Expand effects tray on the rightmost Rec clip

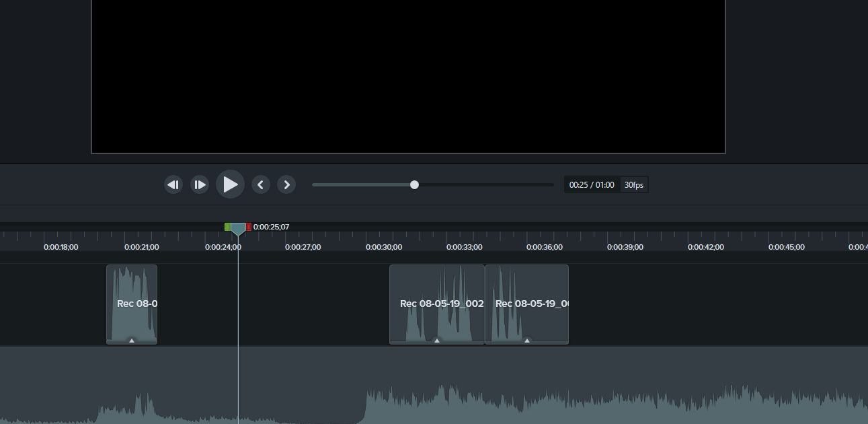pos(527,341)
